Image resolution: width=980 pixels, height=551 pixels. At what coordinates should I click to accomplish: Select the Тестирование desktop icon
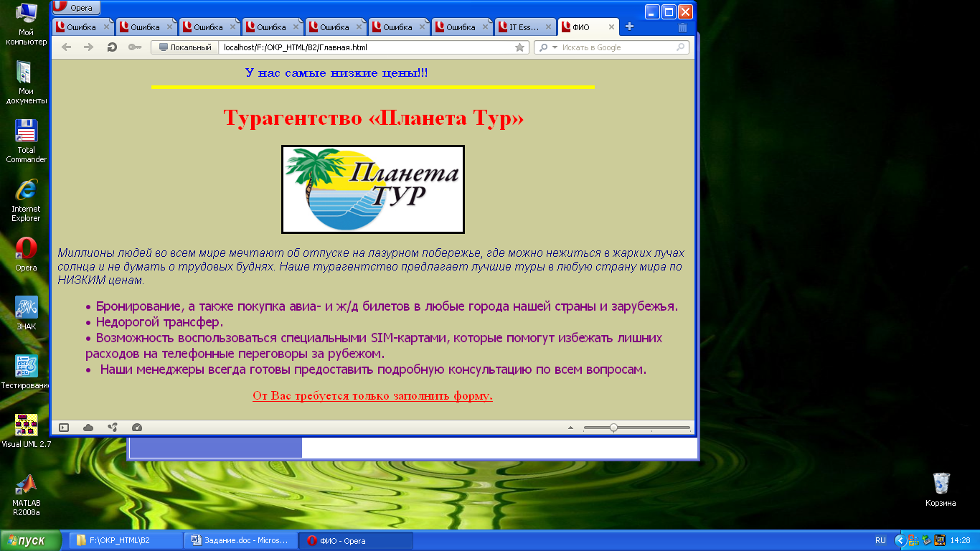[x=26, y=372]
